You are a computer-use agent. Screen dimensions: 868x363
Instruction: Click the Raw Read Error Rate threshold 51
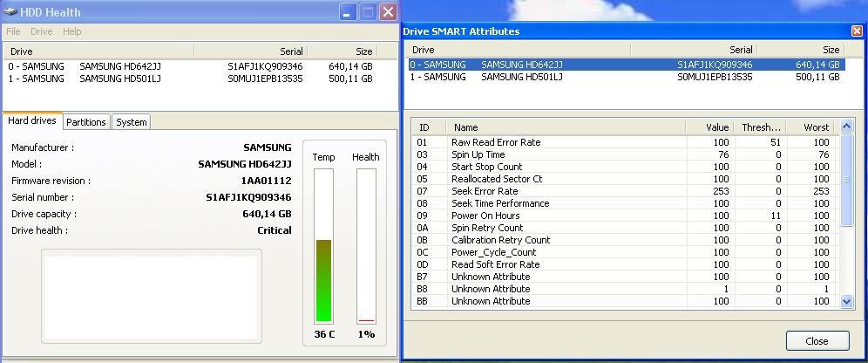(776, 142)
